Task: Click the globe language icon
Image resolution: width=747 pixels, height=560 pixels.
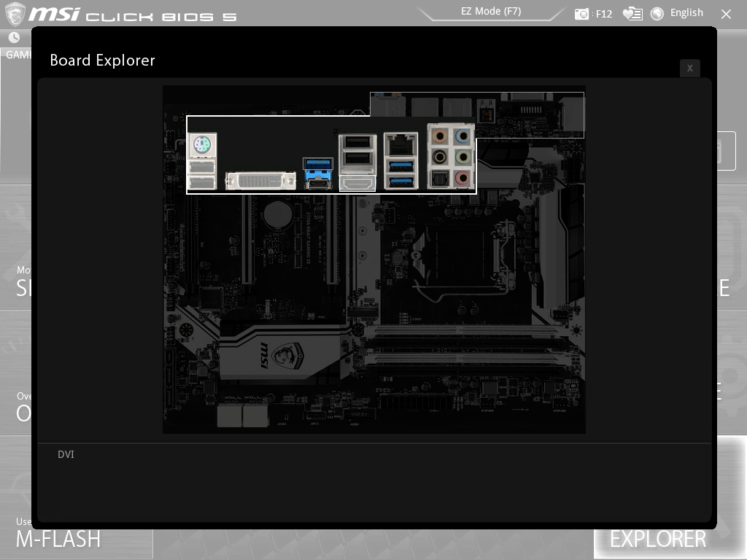Action: click(657, 14)
